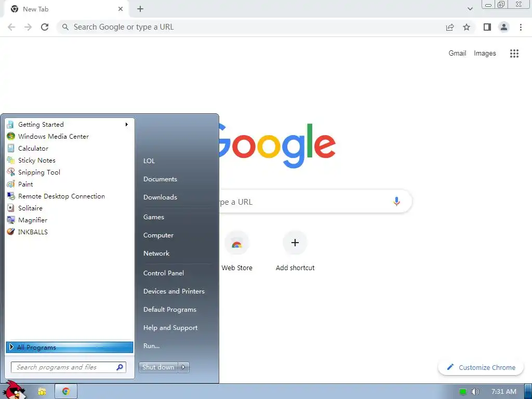The height and width of the screenshot is (399, 532).
Task: Open the file explorer taskbar icon
Action: click(42, 392)
